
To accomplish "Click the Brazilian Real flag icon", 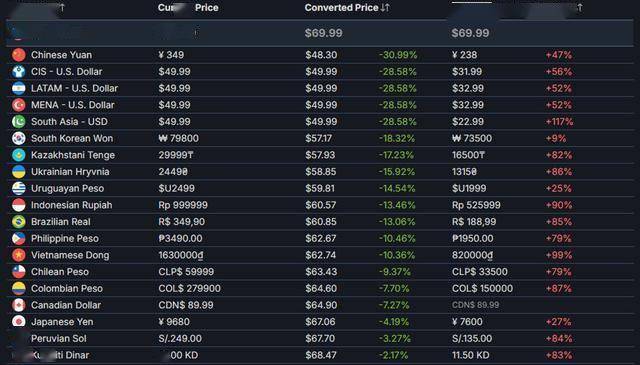I will (19, 222).
